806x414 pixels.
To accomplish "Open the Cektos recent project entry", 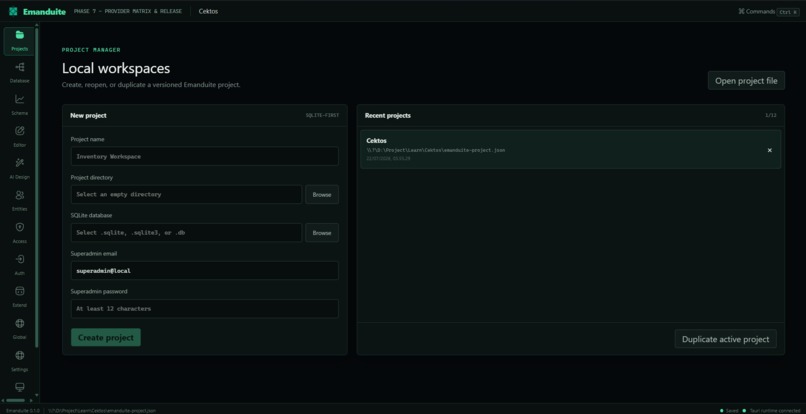I will 571,149.
